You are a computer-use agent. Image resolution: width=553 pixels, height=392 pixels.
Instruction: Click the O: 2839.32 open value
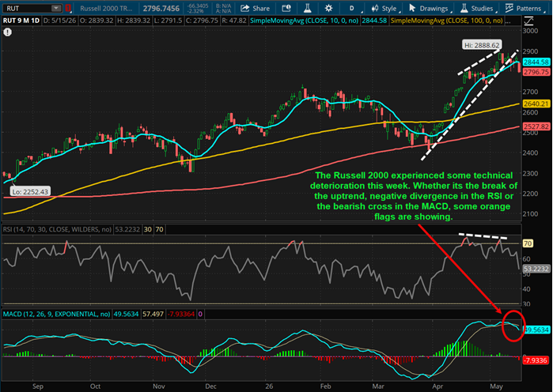pyautogui.click(x=97, y=21)
